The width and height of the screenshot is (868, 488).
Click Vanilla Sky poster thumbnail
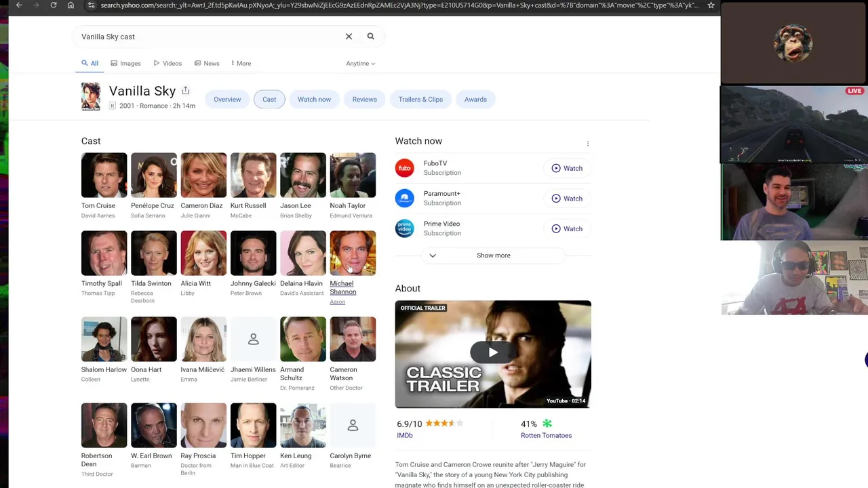coord(91,96)
